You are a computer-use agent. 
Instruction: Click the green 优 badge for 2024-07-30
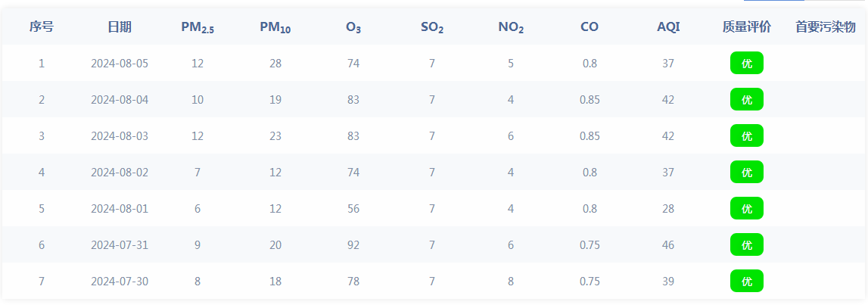[x=747, y=282]
